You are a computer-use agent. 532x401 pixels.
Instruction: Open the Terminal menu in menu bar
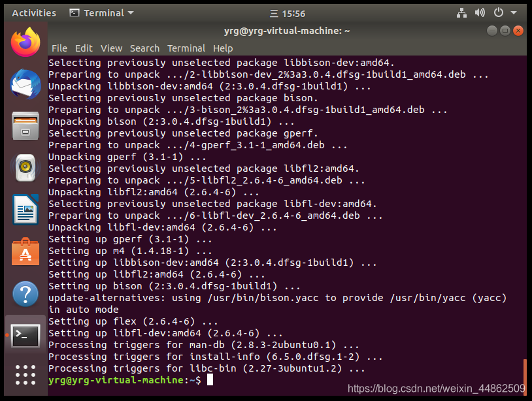(186, 48)
